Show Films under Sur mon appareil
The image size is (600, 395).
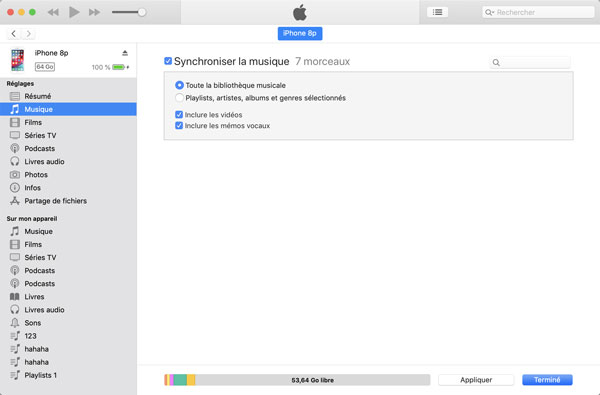click(x=68, y=244)
